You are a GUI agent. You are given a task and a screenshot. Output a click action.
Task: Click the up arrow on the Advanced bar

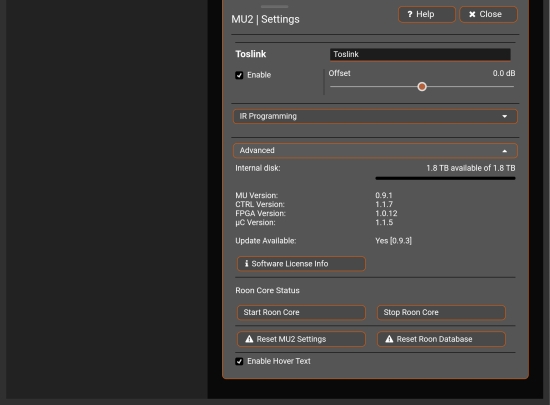(x=504, y=151)
